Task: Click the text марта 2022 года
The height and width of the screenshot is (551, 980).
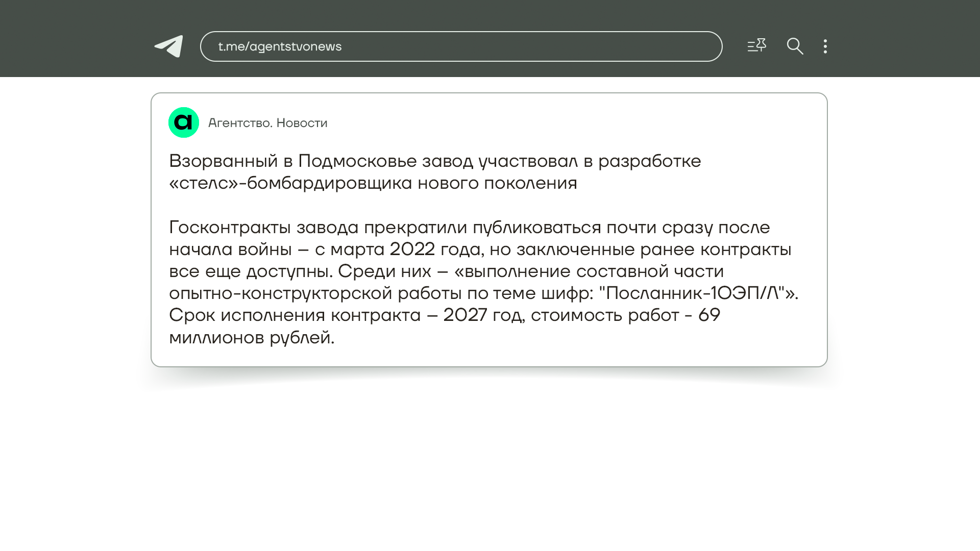Action: tap(406, 249)
